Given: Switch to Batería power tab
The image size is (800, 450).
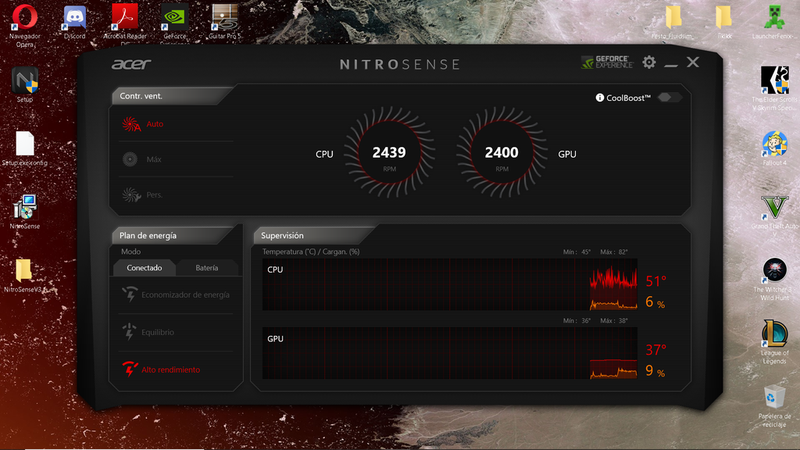Looking at the screenshot, I should (x=207, y=268).
